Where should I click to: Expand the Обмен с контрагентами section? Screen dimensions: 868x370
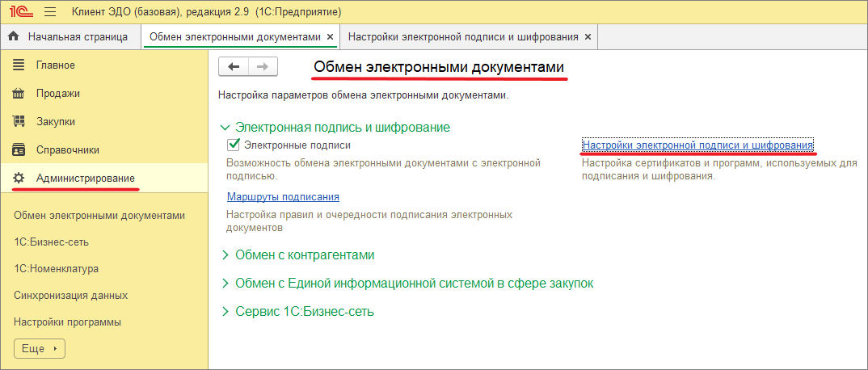click(225, 255)
